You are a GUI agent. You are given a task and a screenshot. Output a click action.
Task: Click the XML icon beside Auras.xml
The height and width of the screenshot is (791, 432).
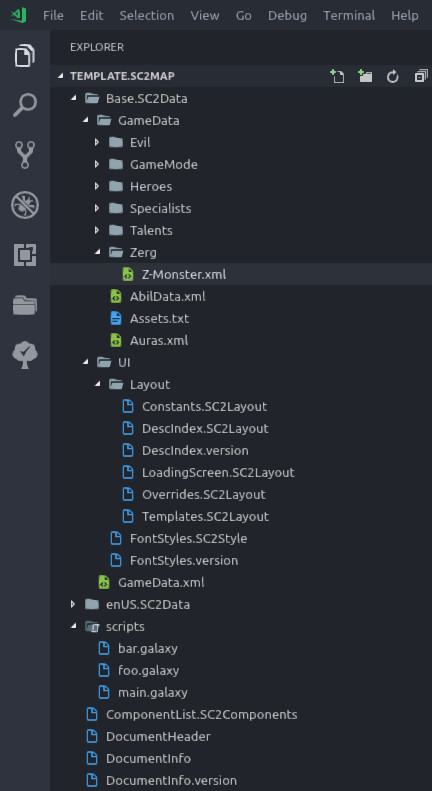[x=116, y=341]
